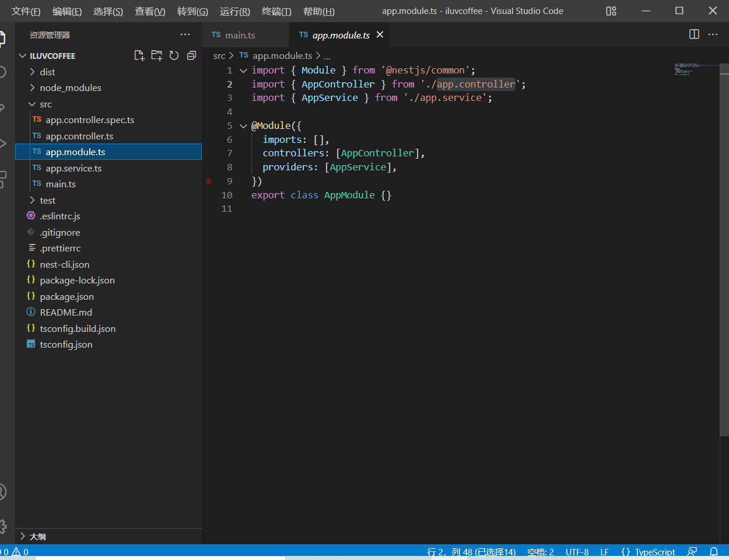This screenshot has height=560, width=729.
Task: Expand the node_modules folder
Action: (70, 87)
